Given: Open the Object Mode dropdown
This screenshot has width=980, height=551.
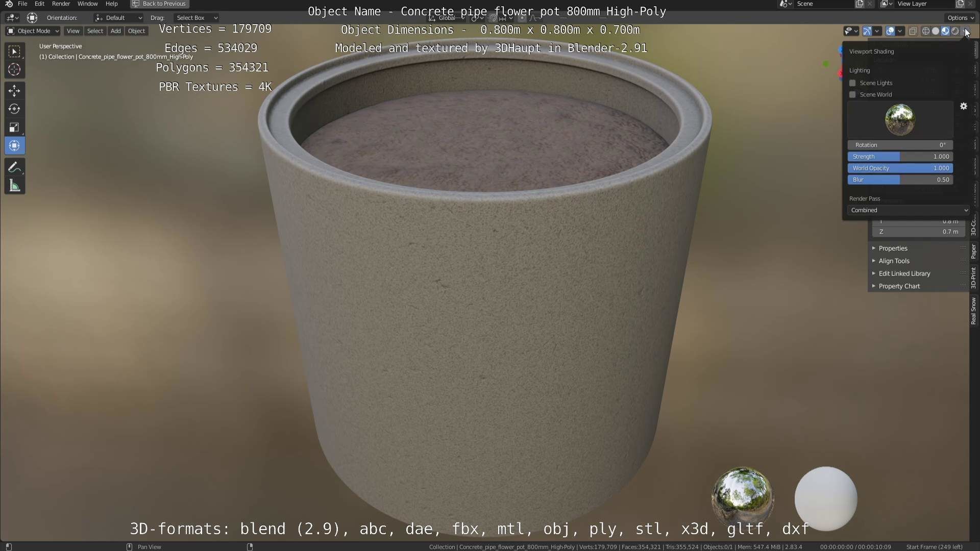Looking at the screenshot, I should point(33,31).
